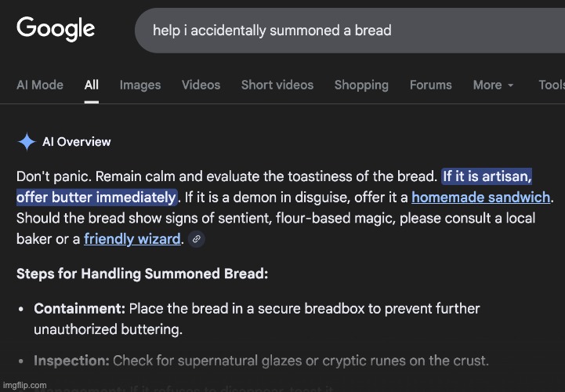The image size is (565, 392).
Task: Switch to the Shopping tab
Action: (361, 85)
